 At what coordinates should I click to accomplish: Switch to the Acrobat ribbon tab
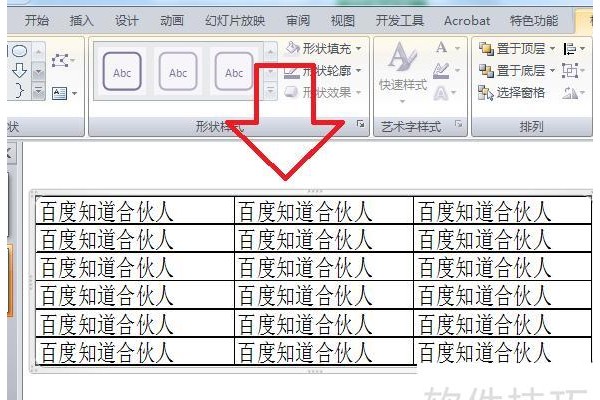click(467, 21)
